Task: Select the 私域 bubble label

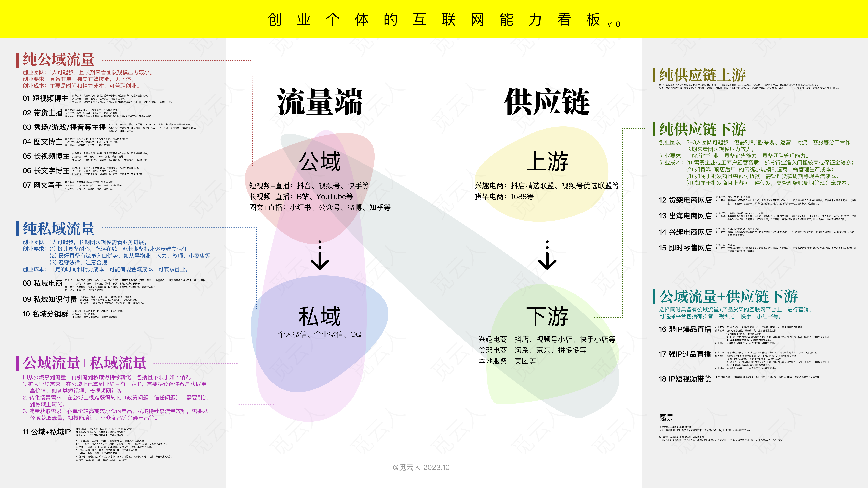Action: [319, 316]
